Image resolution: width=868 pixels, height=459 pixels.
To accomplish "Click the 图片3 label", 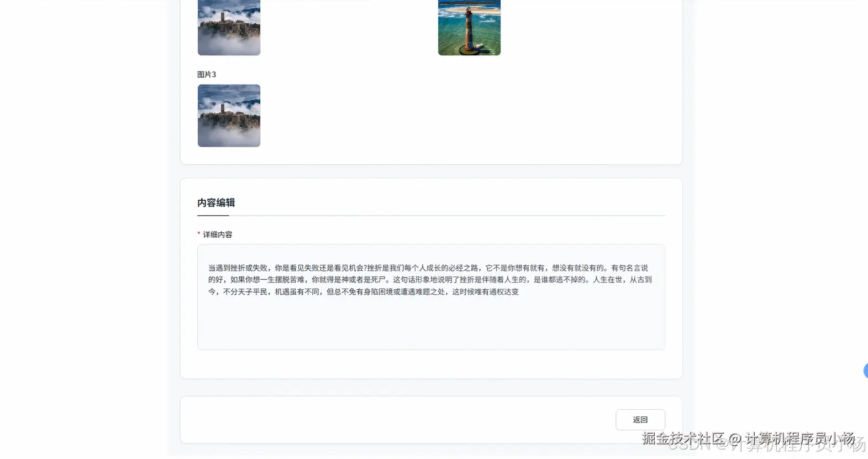I will (207, 74).
